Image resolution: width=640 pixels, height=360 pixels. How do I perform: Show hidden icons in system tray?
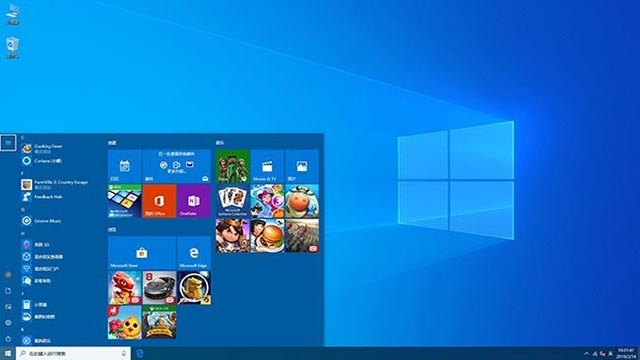click(587, 353)
